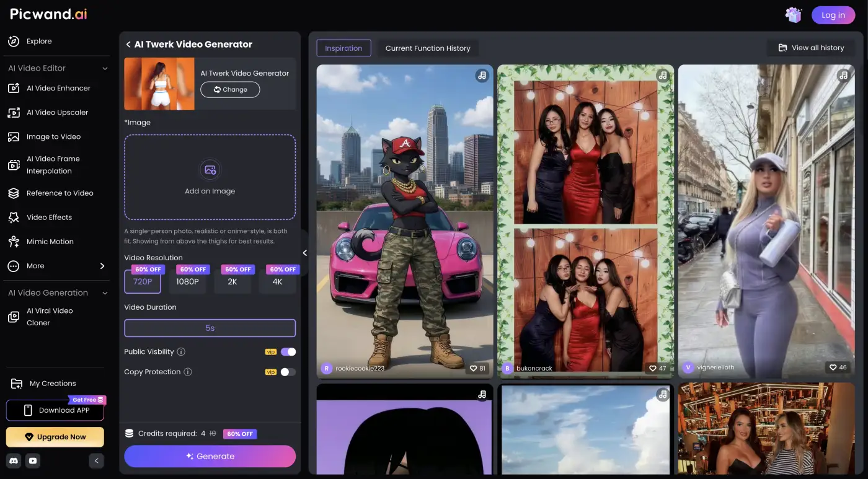This screenshot has width=868, height=479.
Task: Open the AI Twerk Video Generator preview thumbnail
Action: point(159,84)
